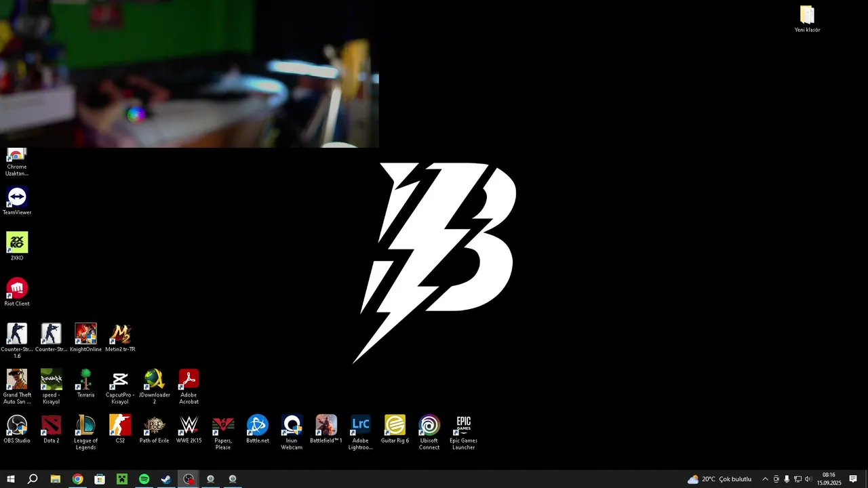
Task: Open the clock showing 08:16
Action: coord(829,479)
